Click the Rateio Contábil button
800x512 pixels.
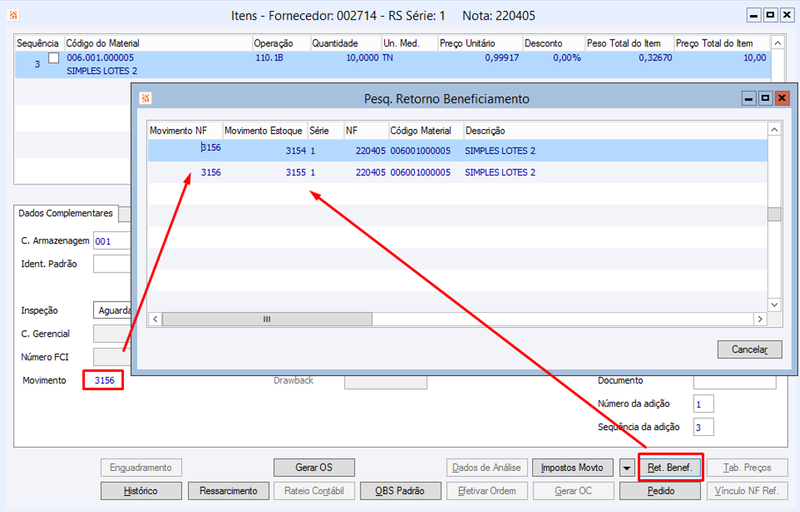tap(314, 491)
